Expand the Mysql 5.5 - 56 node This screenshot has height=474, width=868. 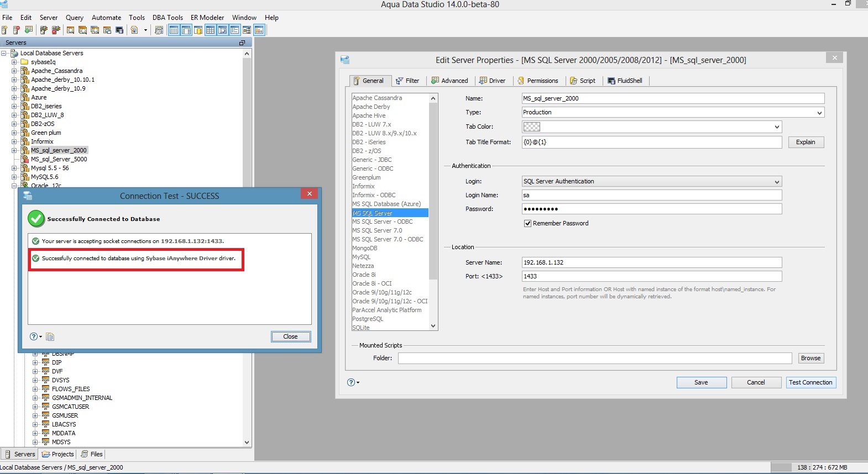tap(14, 168)
